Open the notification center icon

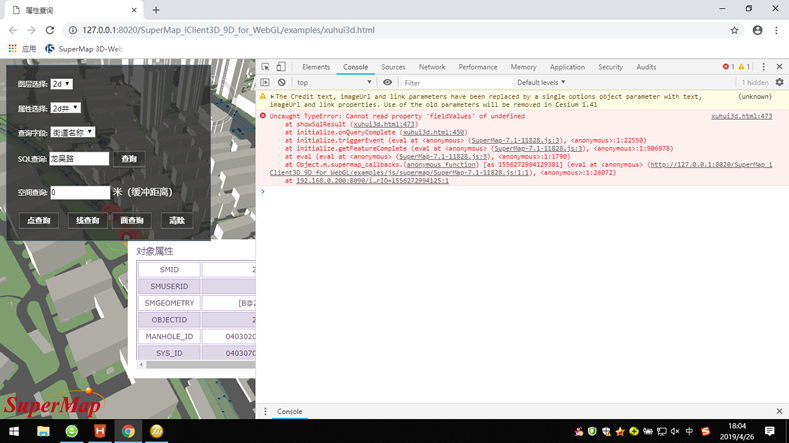[769, 431]
